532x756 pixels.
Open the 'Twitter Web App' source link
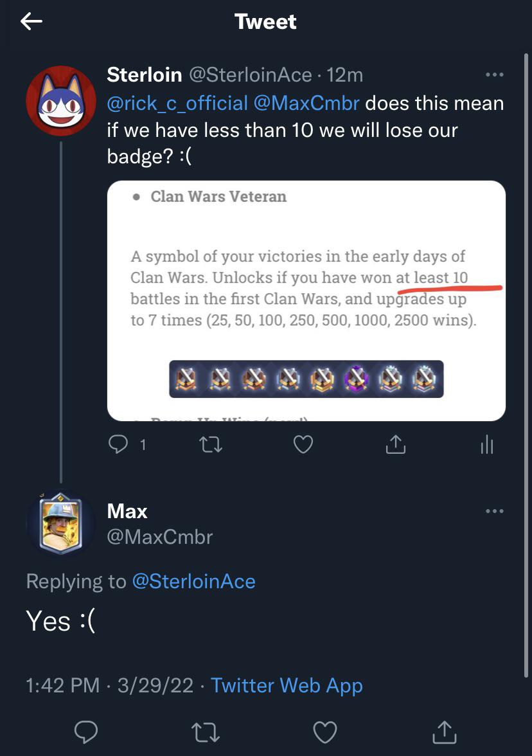point(287,685)
